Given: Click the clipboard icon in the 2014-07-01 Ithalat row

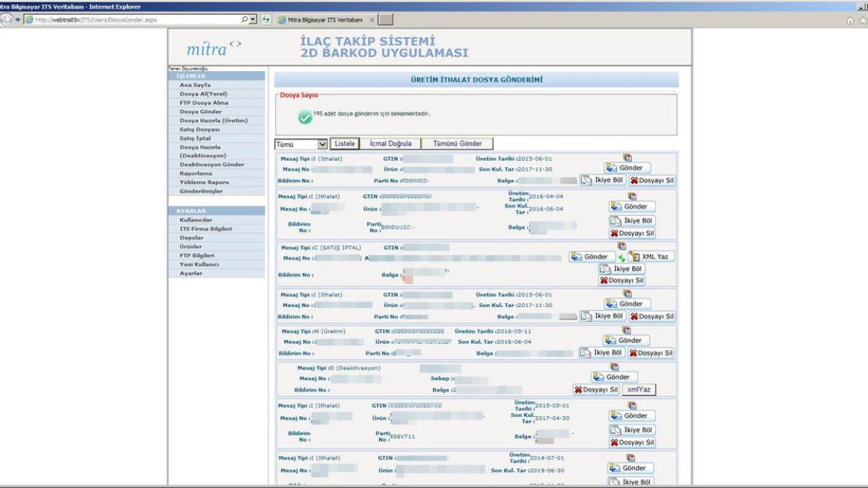Looking at the screenshot, I should tap(631, 458).
